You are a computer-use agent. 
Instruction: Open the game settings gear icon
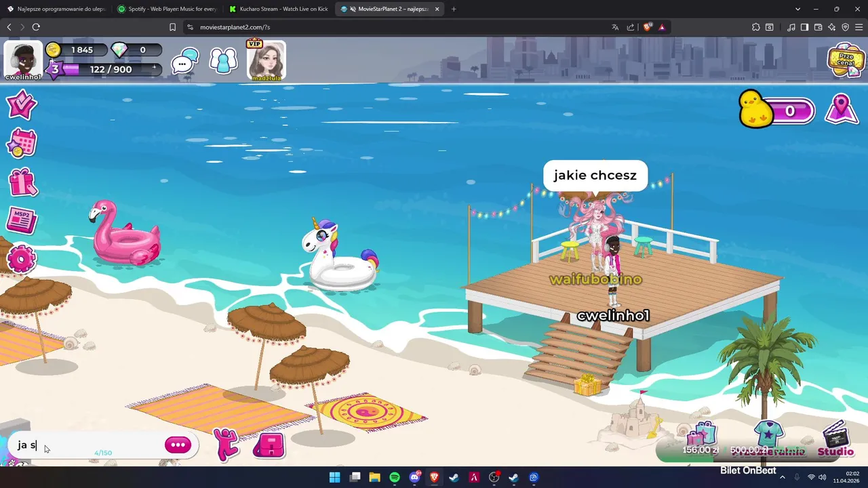pos(21,260)
